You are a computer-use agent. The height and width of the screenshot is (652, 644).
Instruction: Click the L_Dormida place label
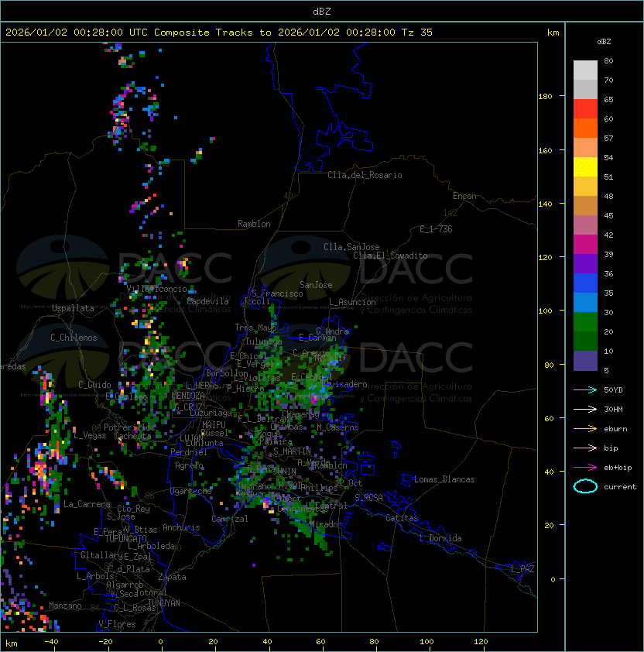coord(440,538)
